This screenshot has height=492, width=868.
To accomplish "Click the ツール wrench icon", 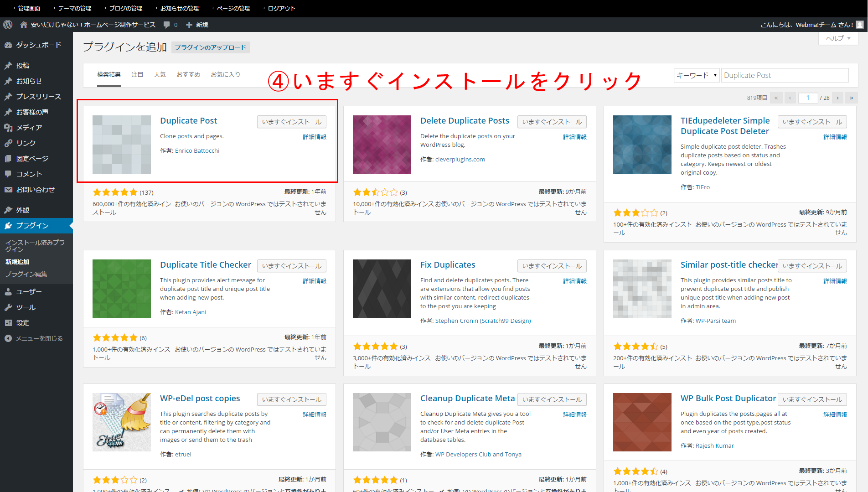I will (x=8, y=307).
